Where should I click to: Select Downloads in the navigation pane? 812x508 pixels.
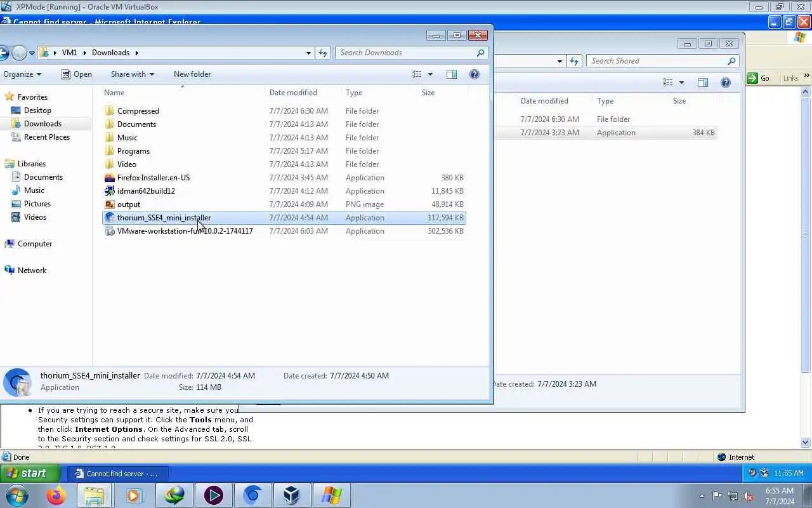(x=43, y=124)
